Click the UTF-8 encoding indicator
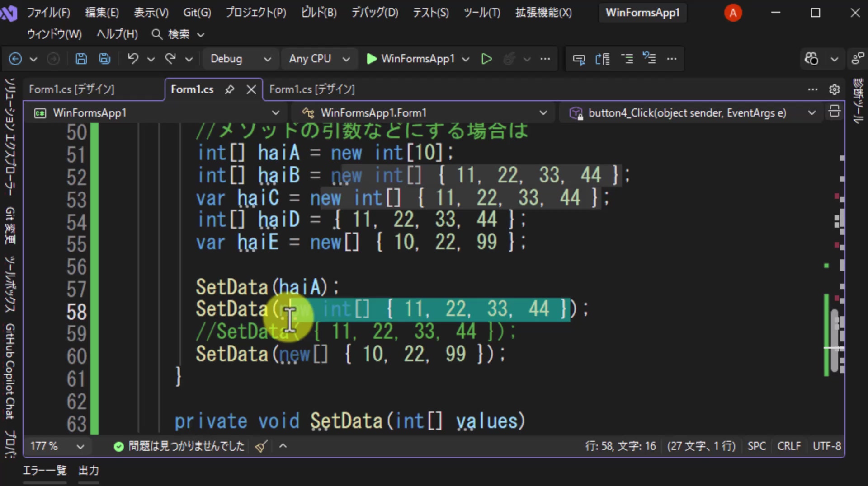Image resolution: width=868 pixels, height=486 pixels. 827,446
